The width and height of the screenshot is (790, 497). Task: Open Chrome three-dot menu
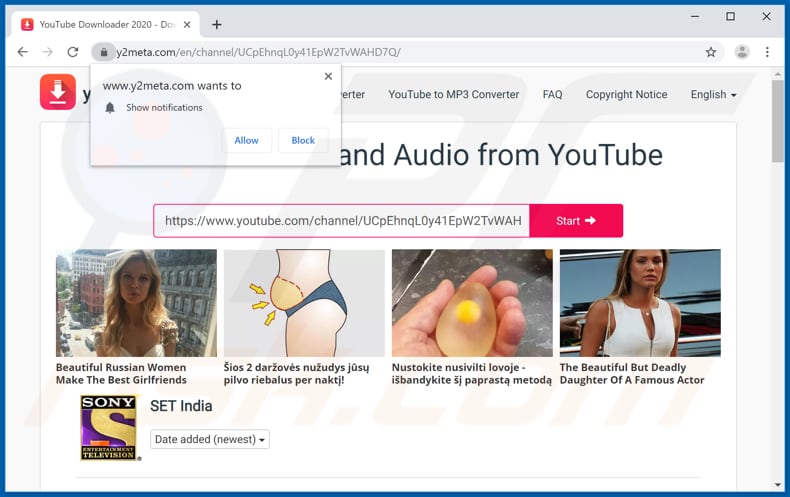click(767, 52)
